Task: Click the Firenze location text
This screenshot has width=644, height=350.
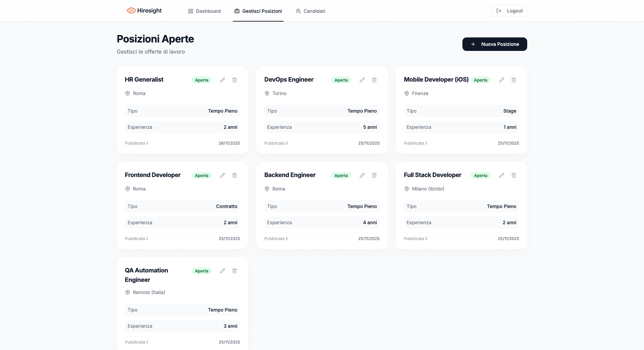Action: 420,93
